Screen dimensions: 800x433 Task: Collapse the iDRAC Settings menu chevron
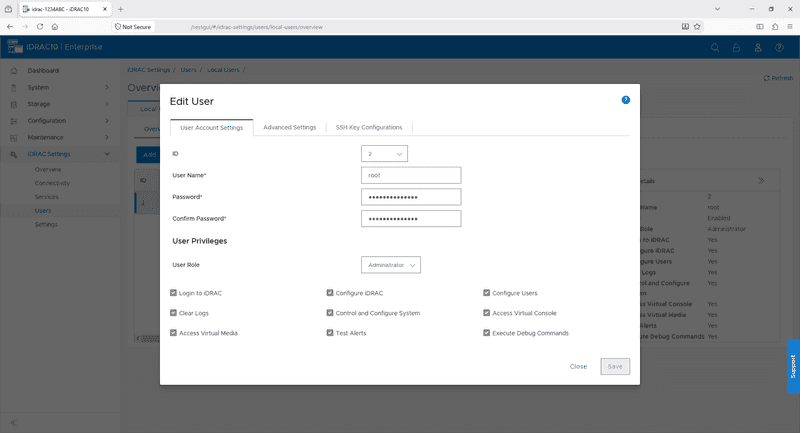(107, 154)
